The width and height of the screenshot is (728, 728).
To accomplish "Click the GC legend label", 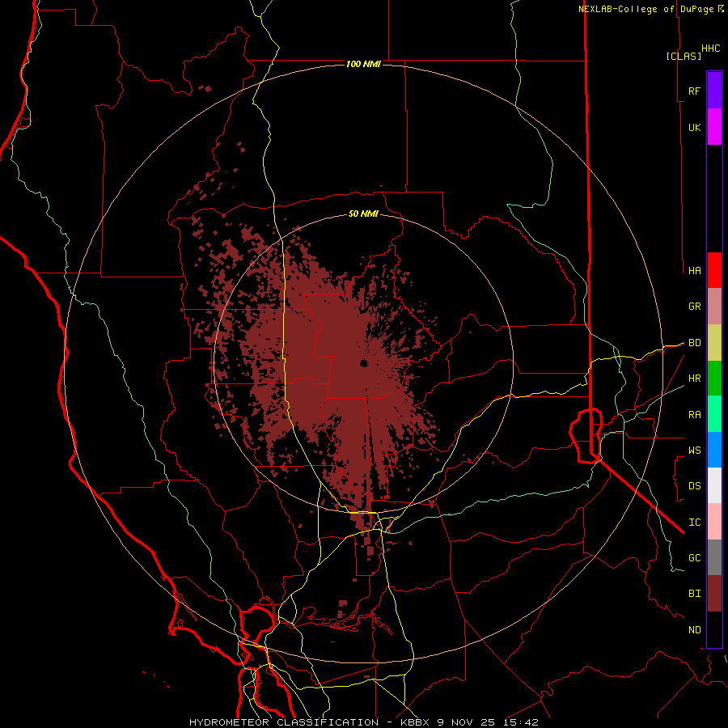I will point(695,558).
